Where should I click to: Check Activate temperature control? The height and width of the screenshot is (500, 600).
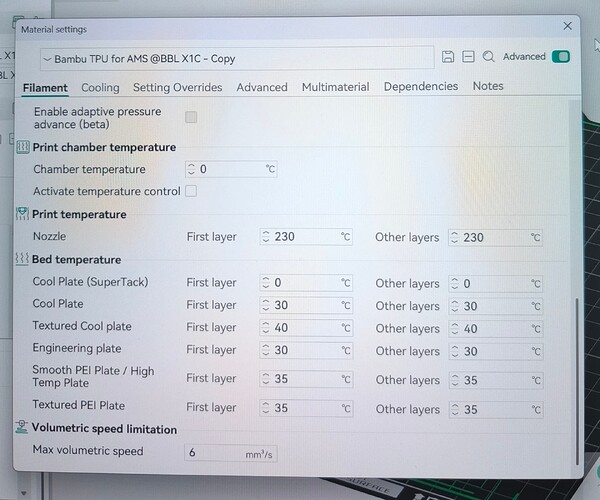coord(191,191)
